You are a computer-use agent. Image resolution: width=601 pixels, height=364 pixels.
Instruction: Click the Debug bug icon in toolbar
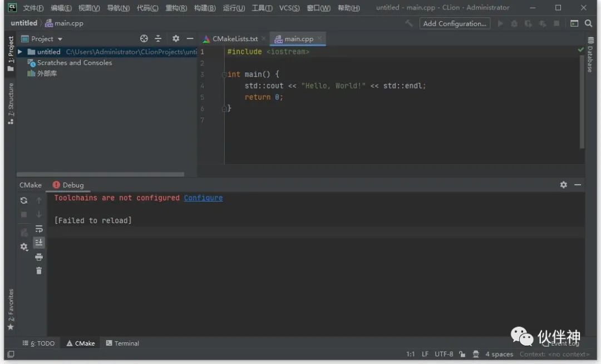(x=514, y=23)
